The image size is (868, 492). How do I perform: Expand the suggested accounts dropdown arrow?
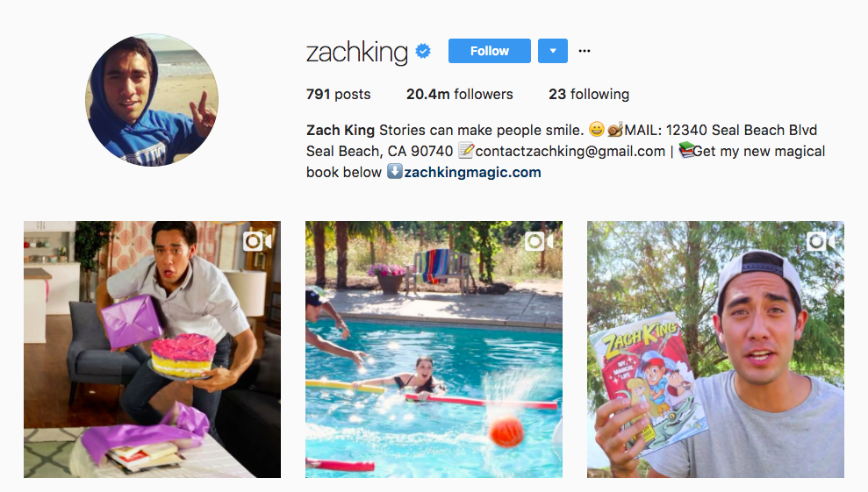click(x=552, y=51)
